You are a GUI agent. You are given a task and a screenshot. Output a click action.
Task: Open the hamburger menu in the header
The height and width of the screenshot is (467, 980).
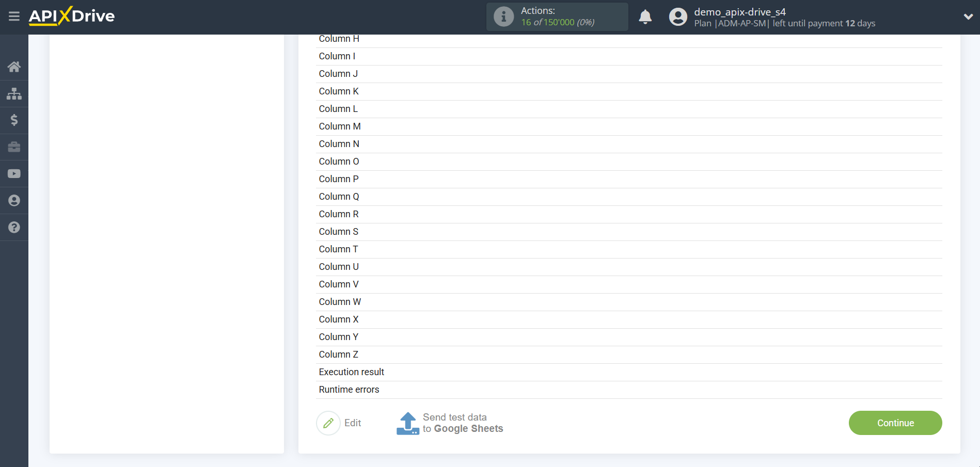click(x=14, y=17)
